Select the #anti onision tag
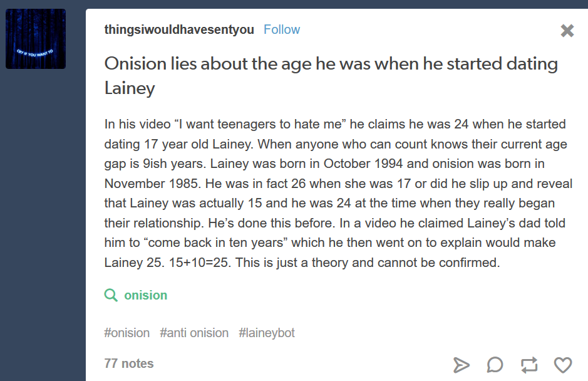The height and width of the screenshot is (381, 588). (x=194, y=333)
